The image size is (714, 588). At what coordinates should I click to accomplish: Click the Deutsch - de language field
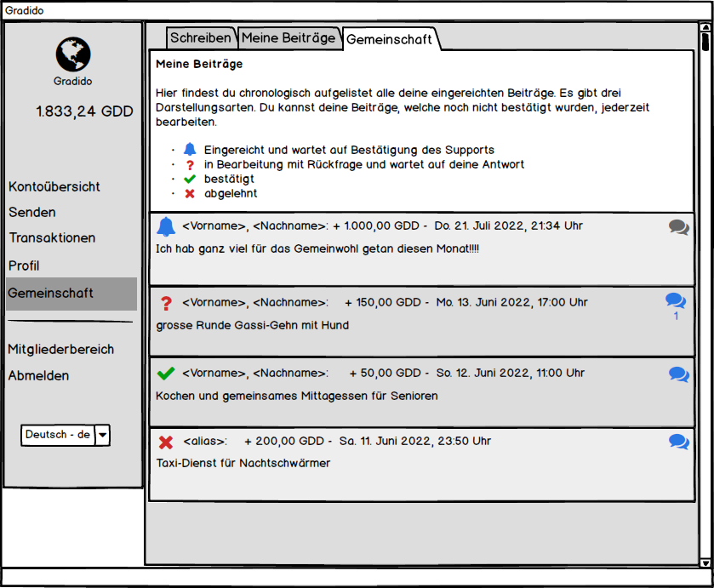pos(58,435)
